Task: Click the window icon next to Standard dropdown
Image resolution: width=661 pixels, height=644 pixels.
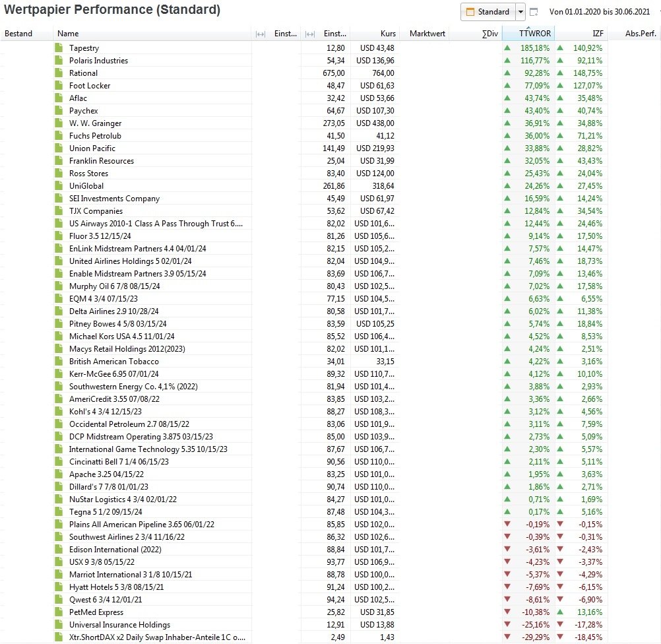Action: [x=534, y=12]
